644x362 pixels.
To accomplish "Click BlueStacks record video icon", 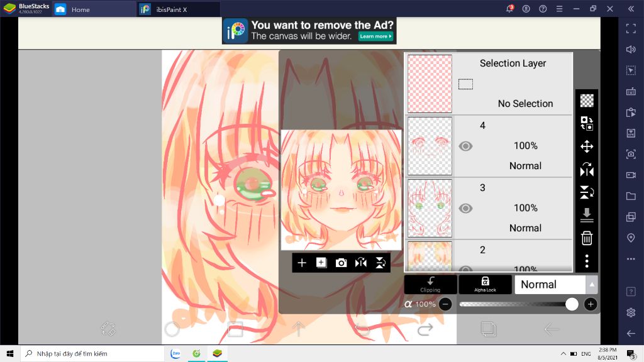I will [x=631, y=175].
